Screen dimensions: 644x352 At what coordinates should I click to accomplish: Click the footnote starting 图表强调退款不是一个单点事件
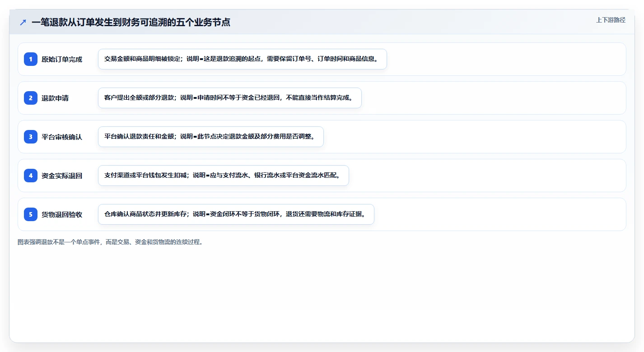[x=111, y=242]
